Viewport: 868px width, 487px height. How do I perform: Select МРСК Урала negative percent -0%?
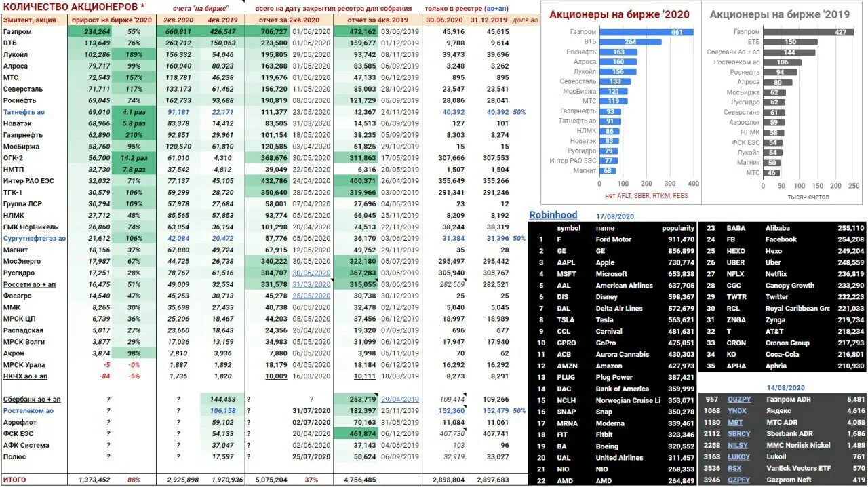[134, 365]
